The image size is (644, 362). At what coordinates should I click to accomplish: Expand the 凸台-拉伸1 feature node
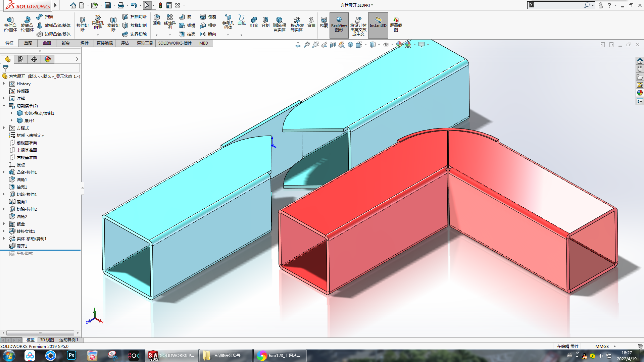pos(4,172)
